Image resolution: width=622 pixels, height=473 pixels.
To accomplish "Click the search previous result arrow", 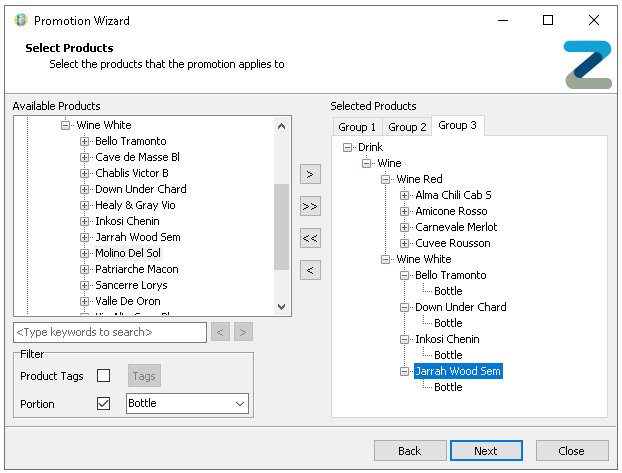I will 221,332.
